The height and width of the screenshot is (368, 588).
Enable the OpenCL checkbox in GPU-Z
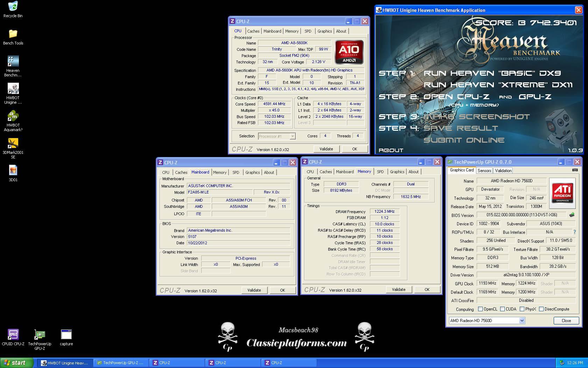click(x=481, y=309)
